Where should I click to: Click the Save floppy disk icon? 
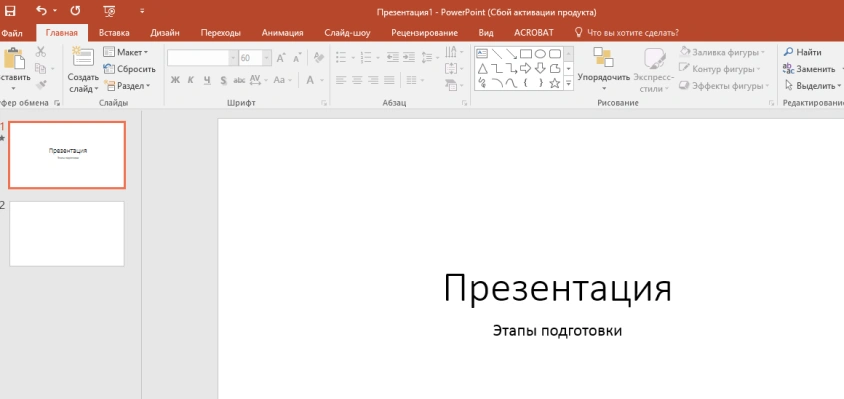click(x=10, y=11)
